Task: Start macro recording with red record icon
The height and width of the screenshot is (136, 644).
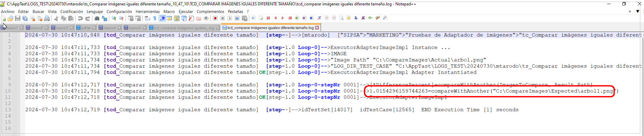Action: 215,18
